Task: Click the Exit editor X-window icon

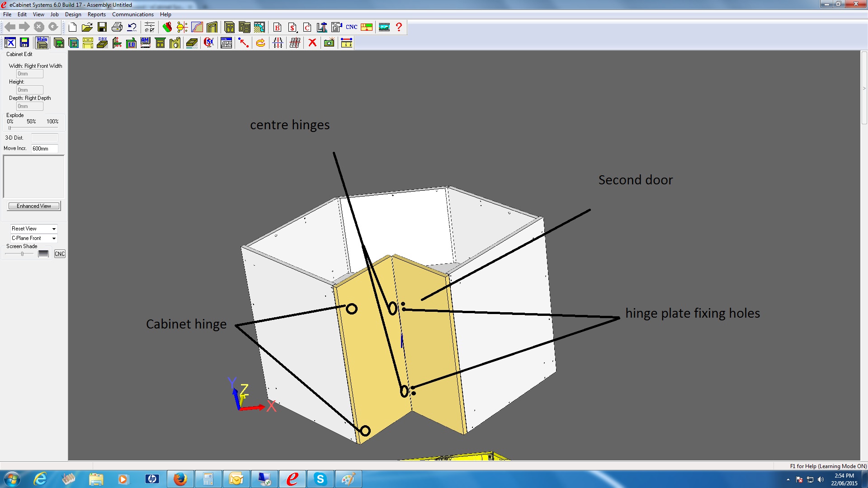Action: [10, 43]
